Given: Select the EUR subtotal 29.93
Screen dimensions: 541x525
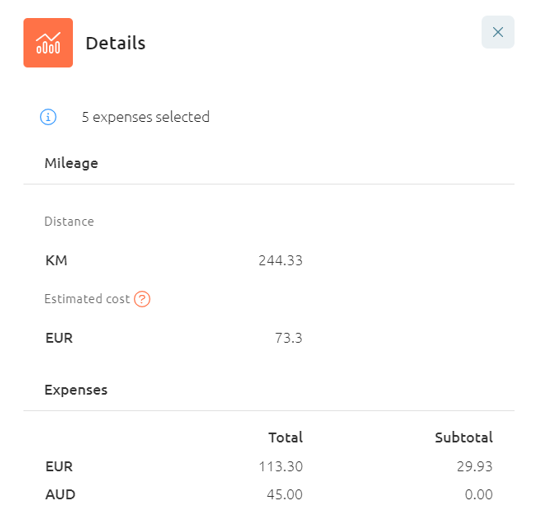Looking at the screenshot, I should point(474,467).
